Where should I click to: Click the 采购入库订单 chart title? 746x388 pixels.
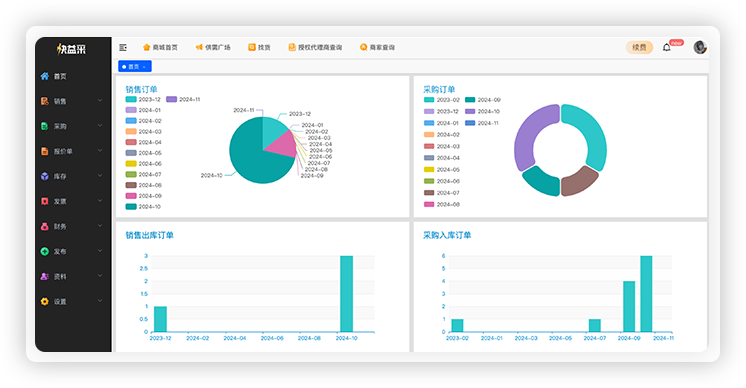pyautogui.click(x=447, y=235)
